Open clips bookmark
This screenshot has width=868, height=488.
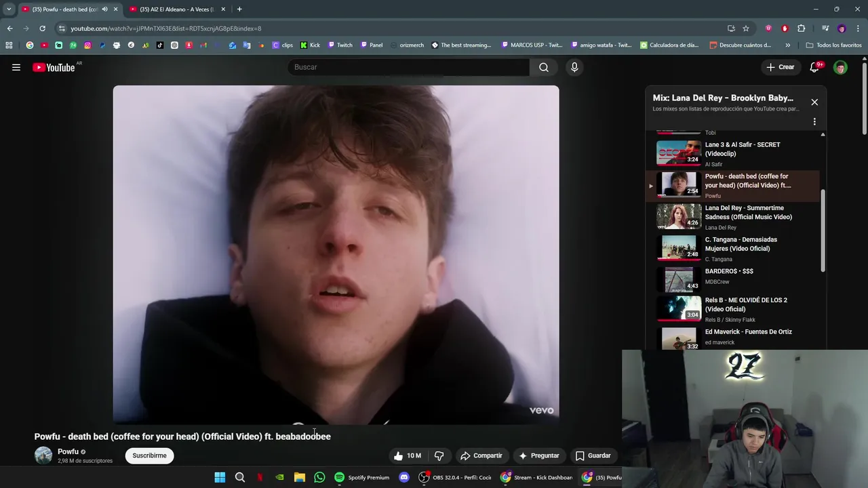click(x=282, y=45)
